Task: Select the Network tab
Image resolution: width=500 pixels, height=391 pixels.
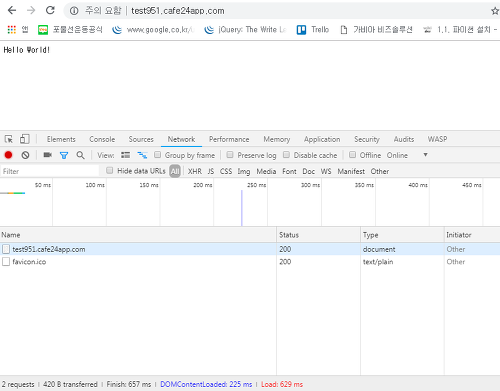Action: [181, 139]
